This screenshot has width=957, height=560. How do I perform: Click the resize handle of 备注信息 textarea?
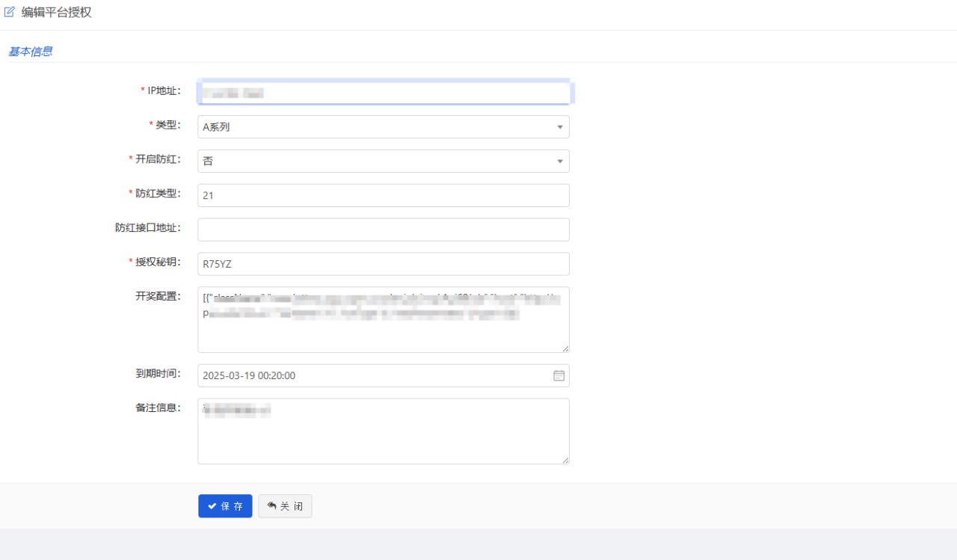coord(565,460)
